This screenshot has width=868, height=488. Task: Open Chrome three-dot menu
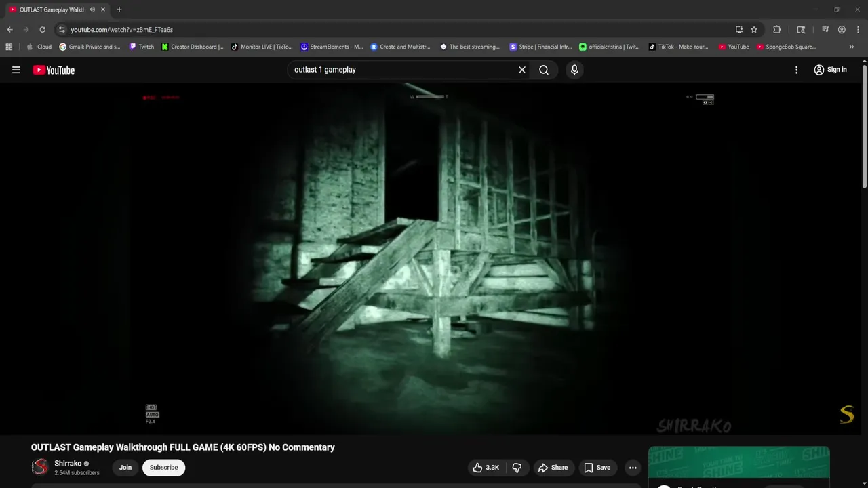point(858,30)
